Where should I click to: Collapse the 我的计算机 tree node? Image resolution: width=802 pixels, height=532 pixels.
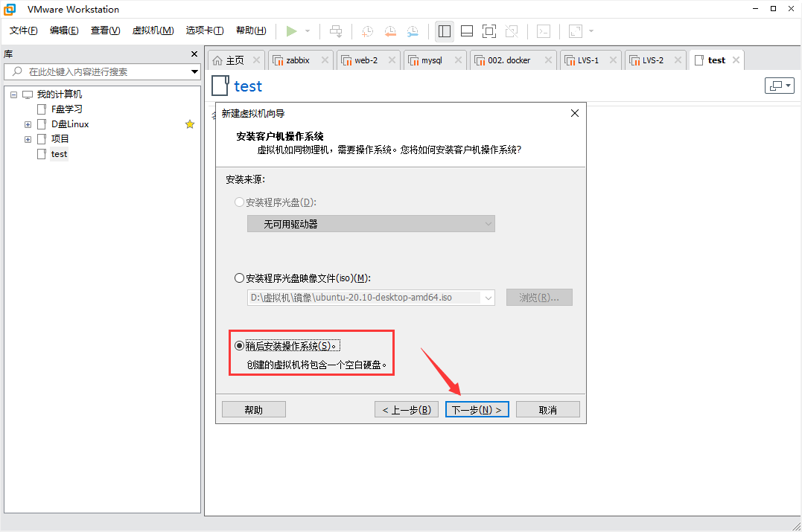point(14,94)
